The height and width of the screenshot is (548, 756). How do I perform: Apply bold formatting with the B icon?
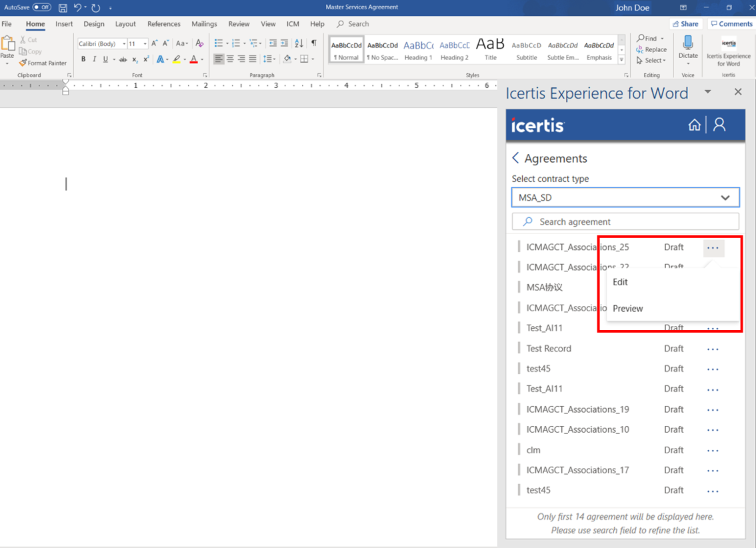[x=83, y=59]
